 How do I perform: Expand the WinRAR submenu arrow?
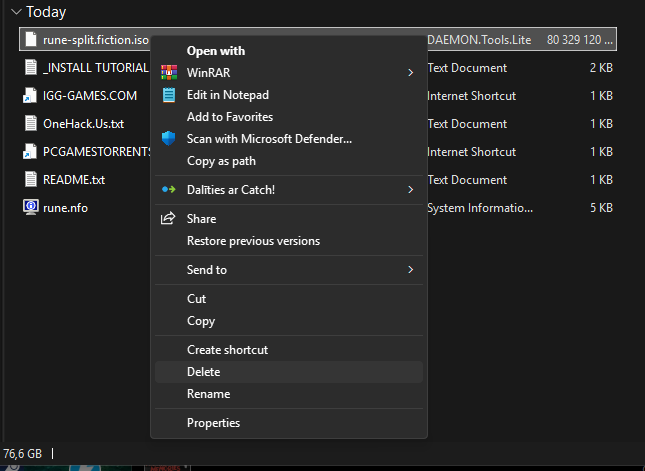click(410, 73)
